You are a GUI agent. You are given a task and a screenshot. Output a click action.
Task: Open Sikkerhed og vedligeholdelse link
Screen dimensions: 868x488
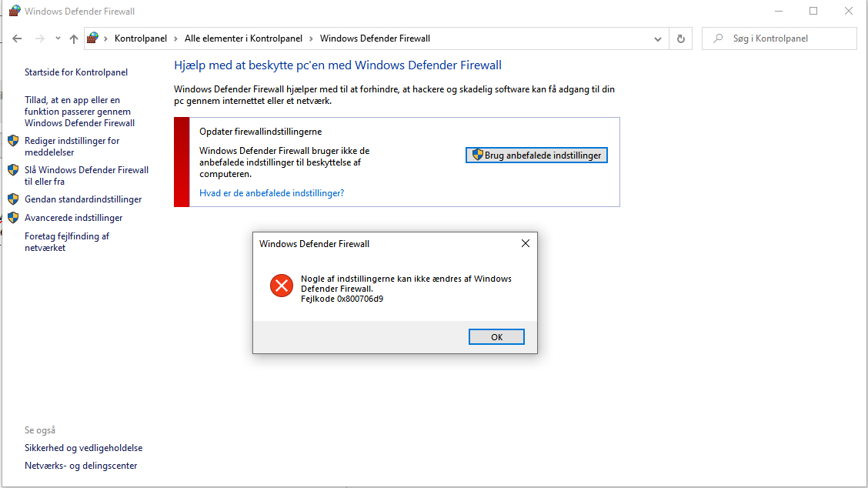point(84,447)
